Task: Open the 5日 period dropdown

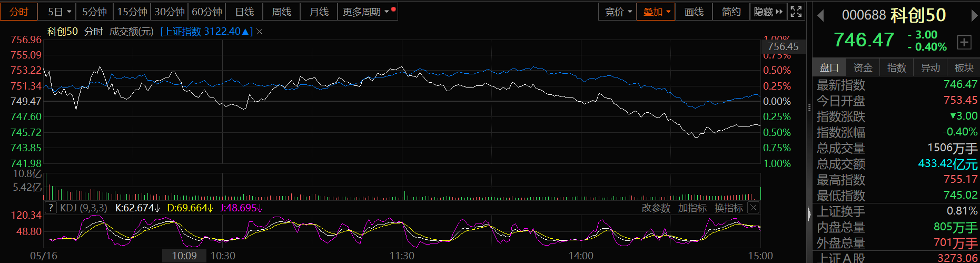Action: click(59, 12)
